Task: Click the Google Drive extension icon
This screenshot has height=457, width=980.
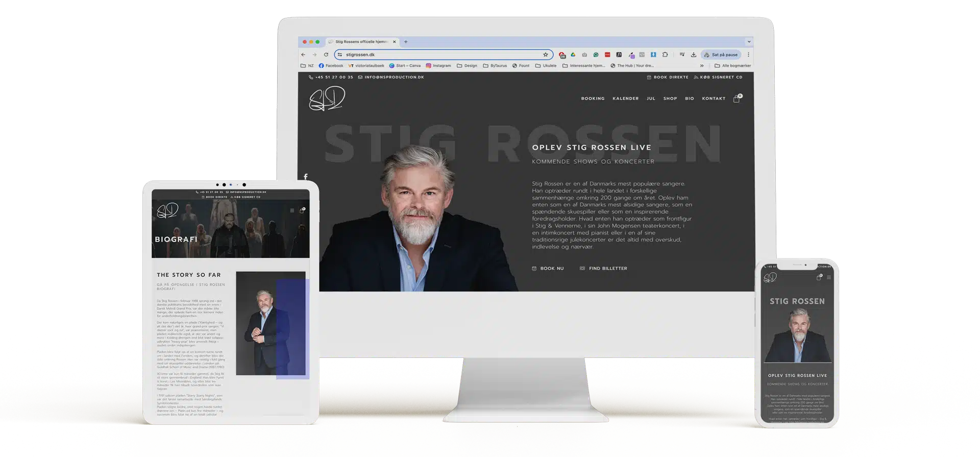Action: click(573, 55)
